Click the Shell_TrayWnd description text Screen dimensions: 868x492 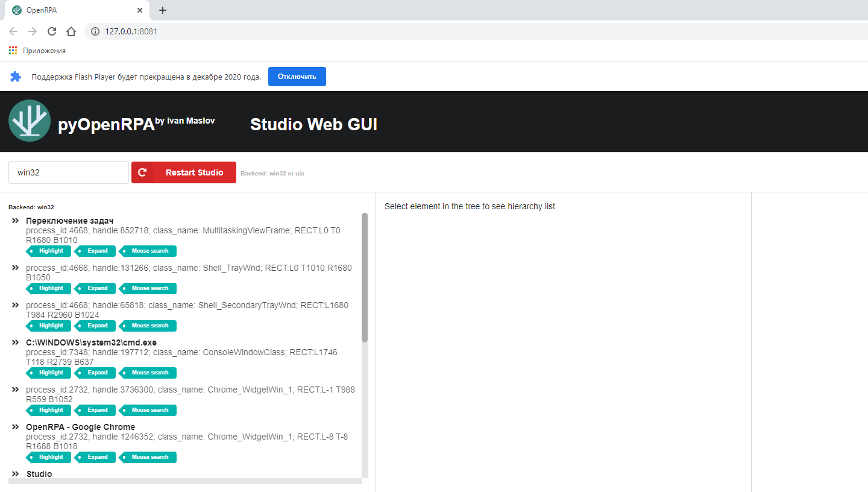click(189, 273)
